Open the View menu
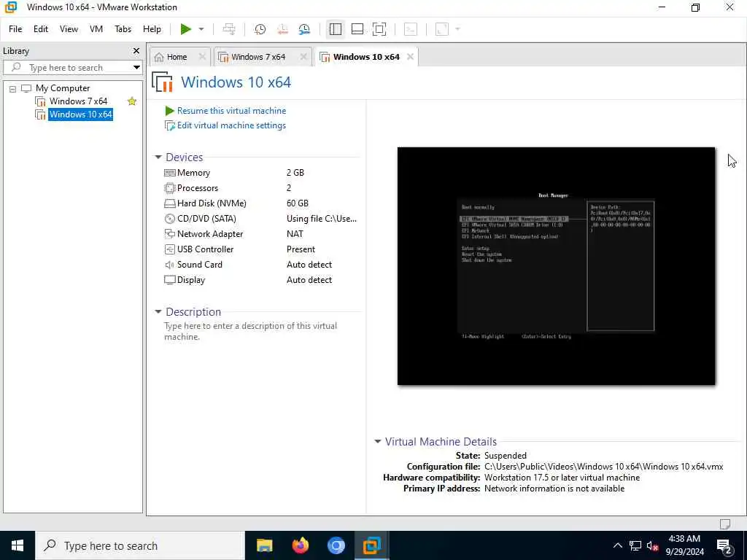 coord(69,29)
